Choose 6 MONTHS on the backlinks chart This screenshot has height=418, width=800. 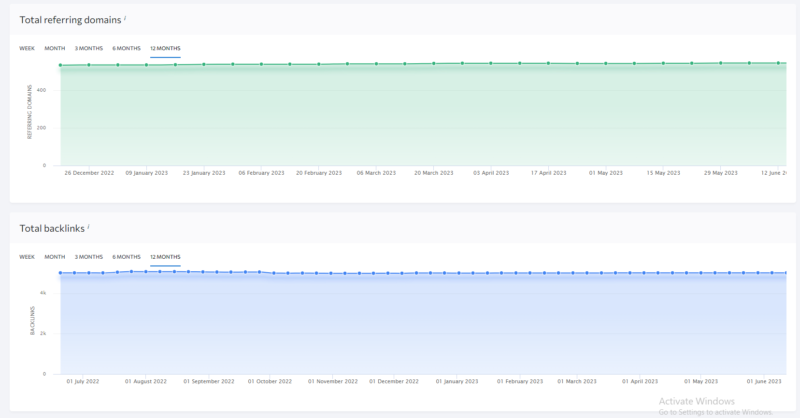point(126,257)
